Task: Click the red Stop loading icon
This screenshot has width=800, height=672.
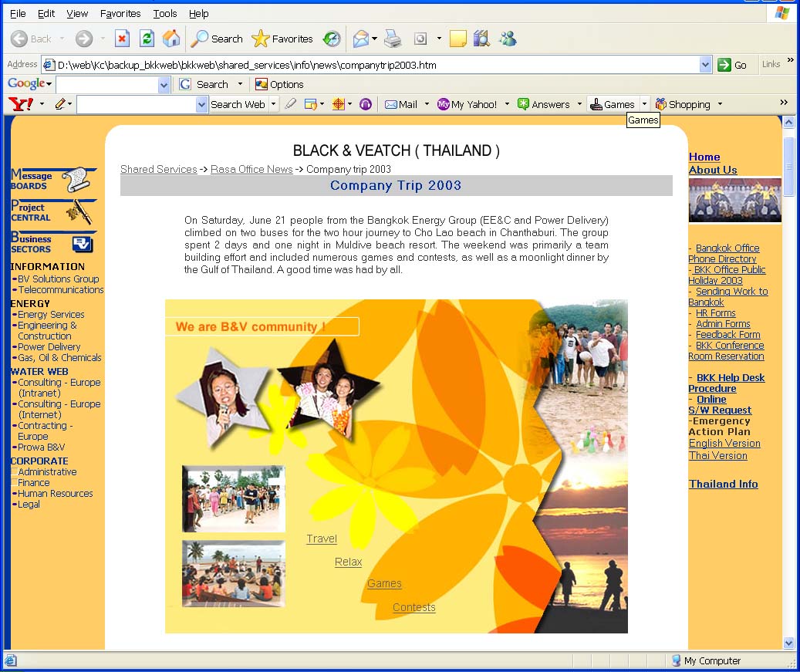Action: 122,39
